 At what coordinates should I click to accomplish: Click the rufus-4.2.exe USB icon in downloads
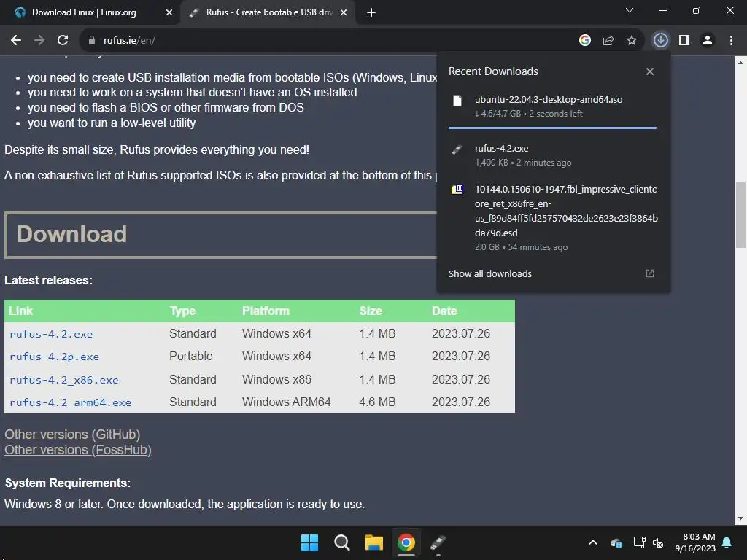point(457,149)
